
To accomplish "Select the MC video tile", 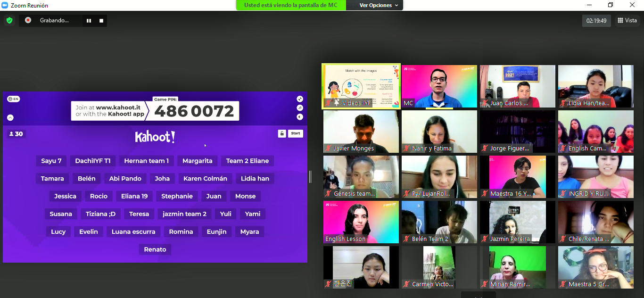I will pyautogui.click(x=439, y=86).
